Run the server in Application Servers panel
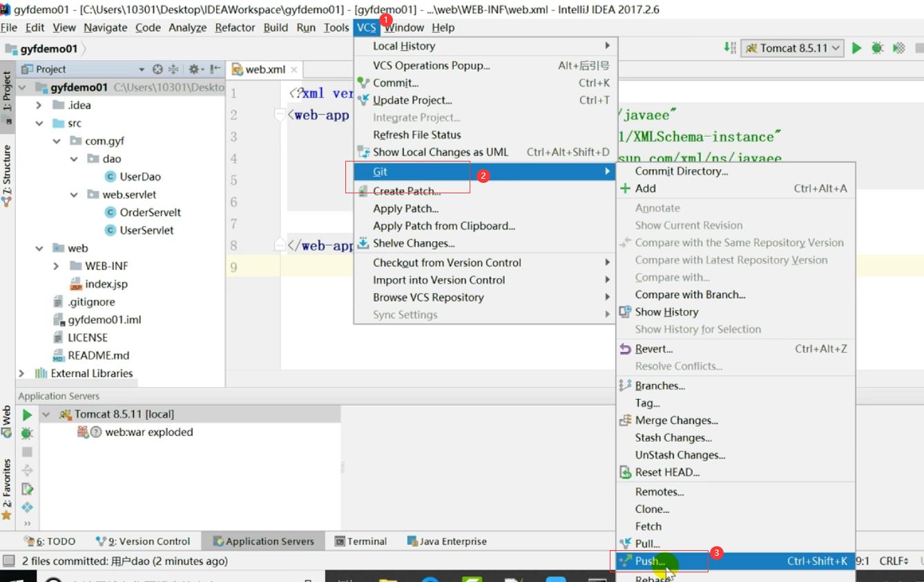Image resolution: width=924 pixels, height=582 pixels. [27, 415]
